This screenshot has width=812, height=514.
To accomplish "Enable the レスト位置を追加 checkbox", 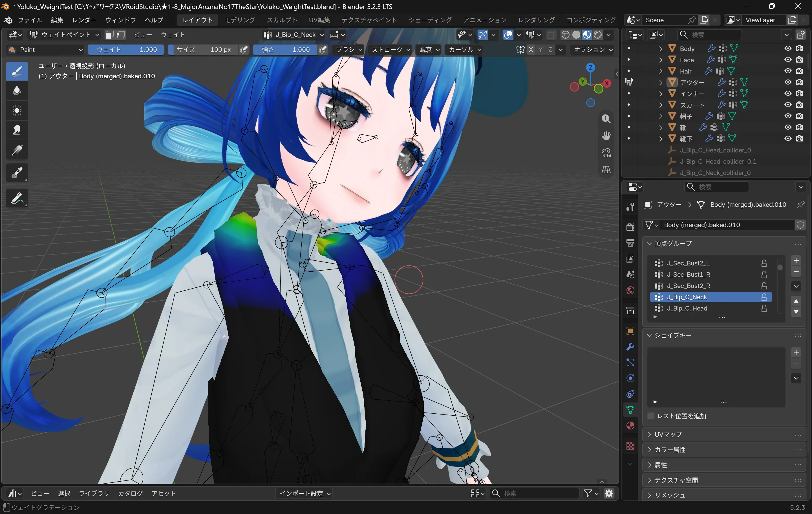I will click(x=651, y=416).
